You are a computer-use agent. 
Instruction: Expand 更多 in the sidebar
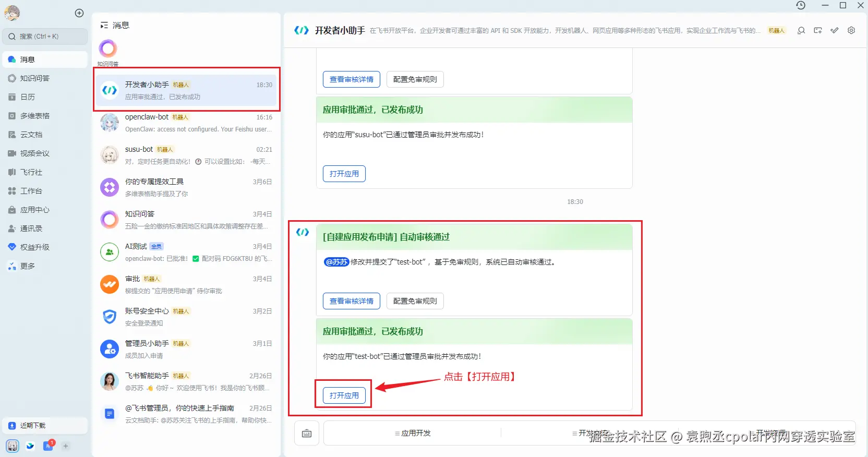click(x=45, y=266)
